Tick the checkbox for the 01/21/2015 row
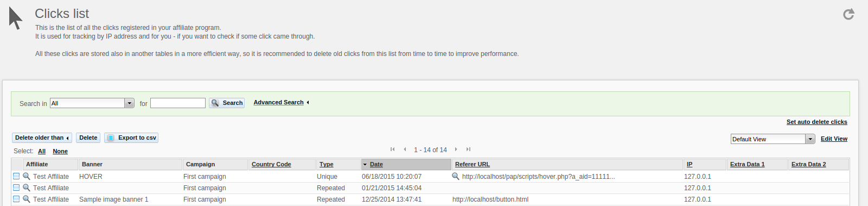The width and height of the screenshot is (868, 206). 16,188
